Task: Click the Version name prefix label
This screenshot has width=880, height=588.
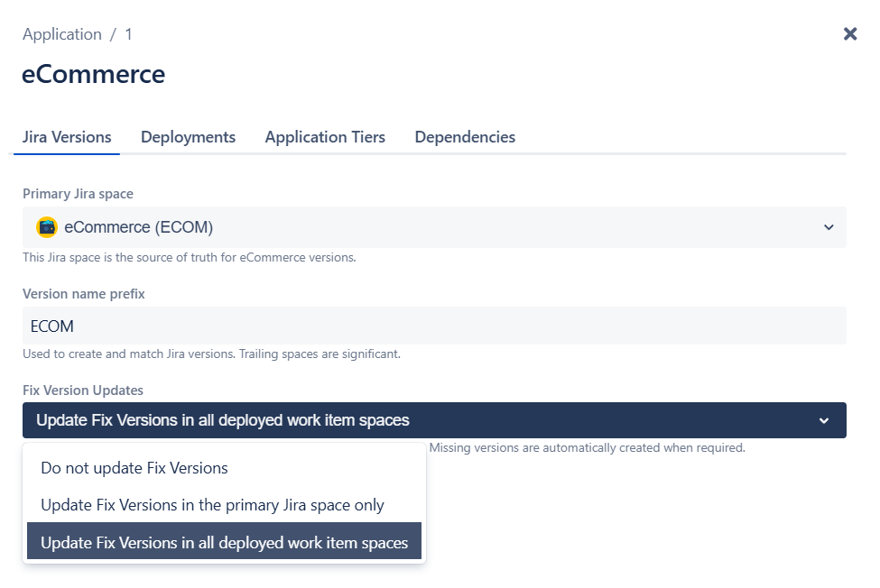Action: (84, 294)
